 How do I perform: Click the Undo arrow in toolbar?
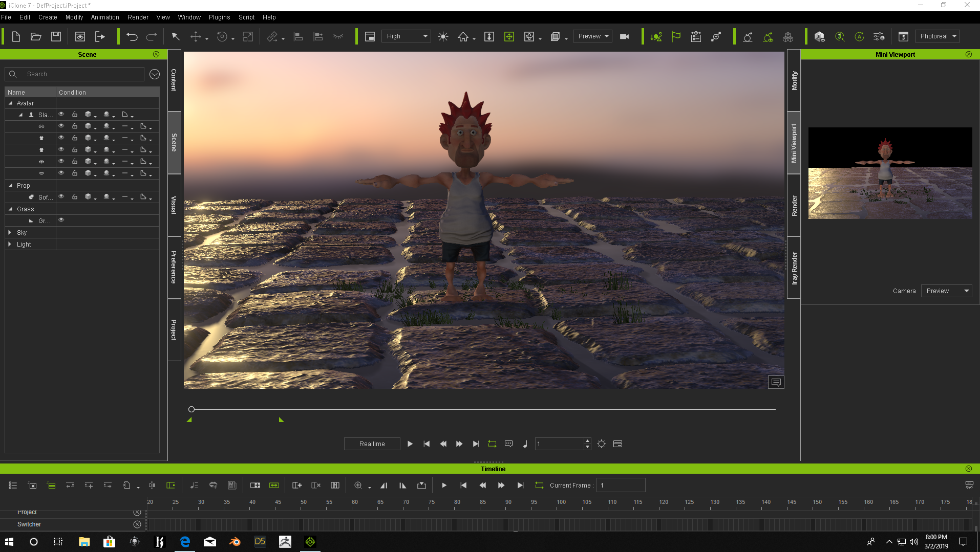point(132,36)
